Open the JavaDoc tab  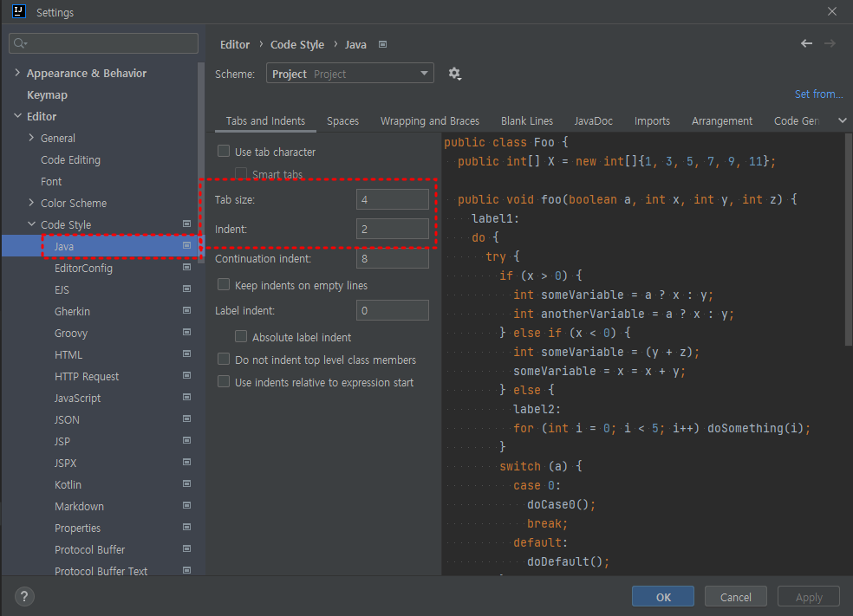594,120
